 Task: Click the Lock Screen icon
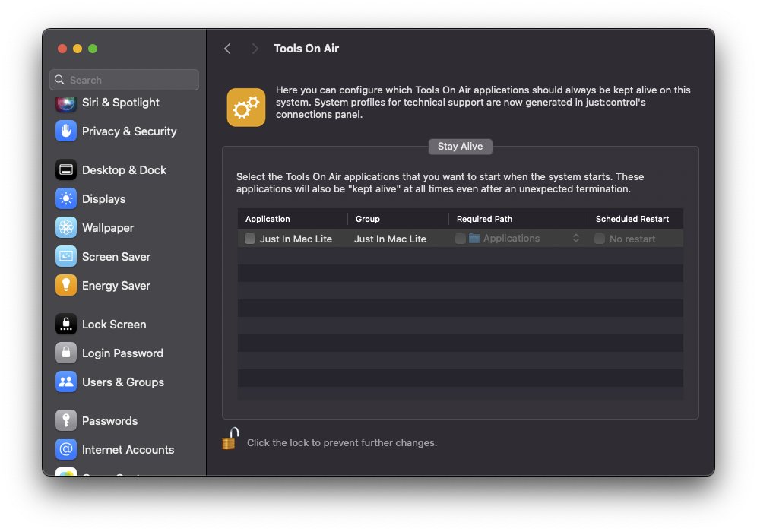click(66, 325)
